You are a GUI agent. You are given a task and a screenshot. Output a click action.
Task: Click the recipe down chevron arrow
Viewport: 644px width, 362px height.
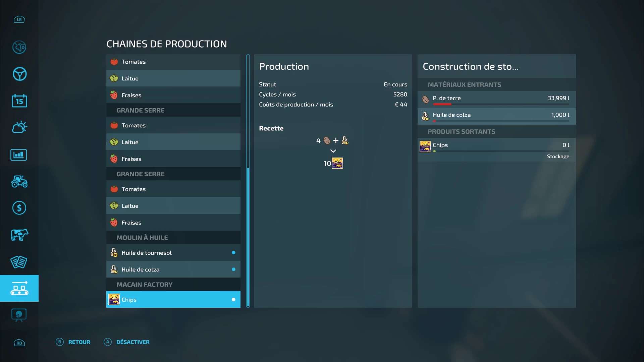click(333, 151)
